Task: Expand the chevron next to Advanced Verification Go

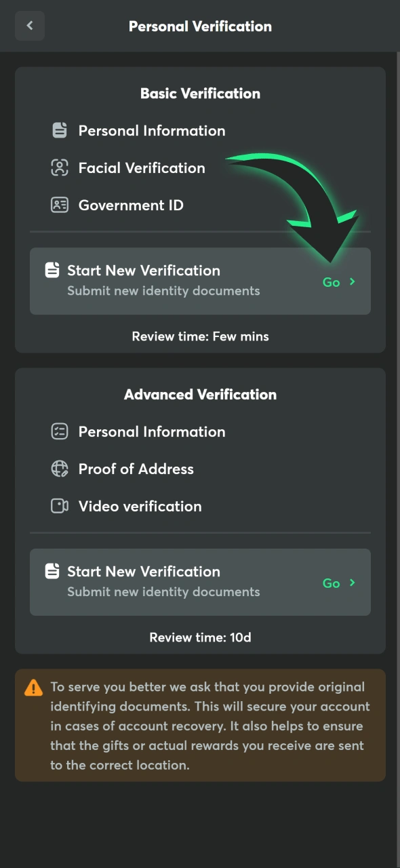Action: point(351,583)
